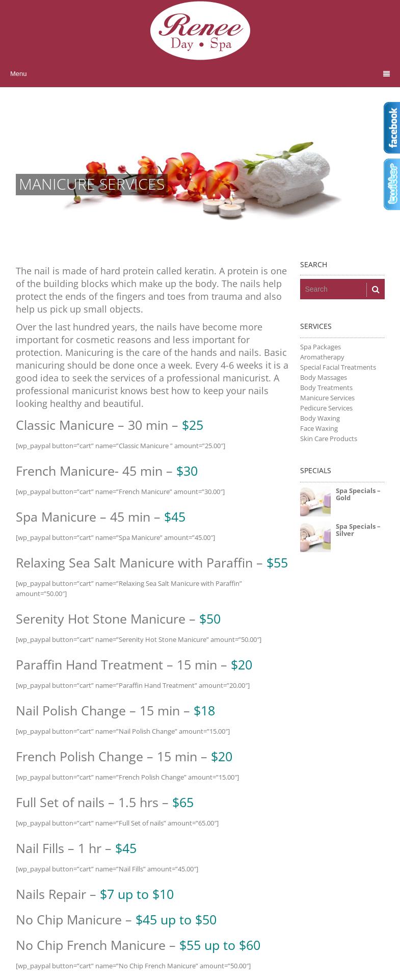Open Manicure Services sidebar link
400x980 pixels.
(x=327, y=398)
